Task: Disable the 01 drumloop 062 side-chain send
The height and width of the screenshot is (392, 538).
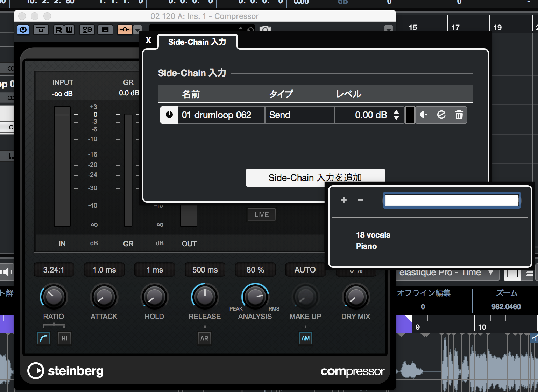Action: (169, 115)
